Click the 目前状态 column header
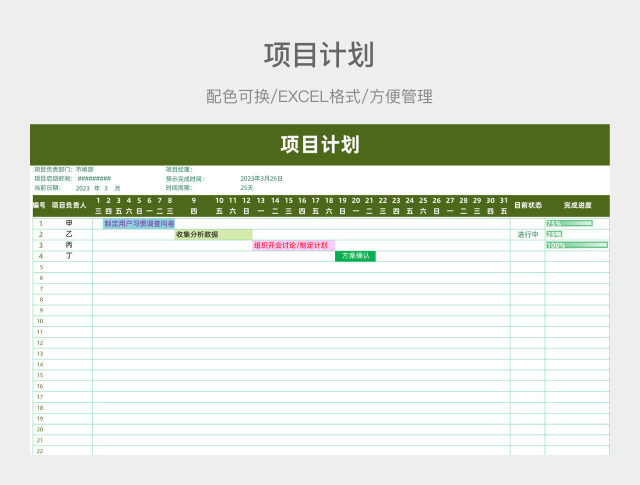 point(528,205)
